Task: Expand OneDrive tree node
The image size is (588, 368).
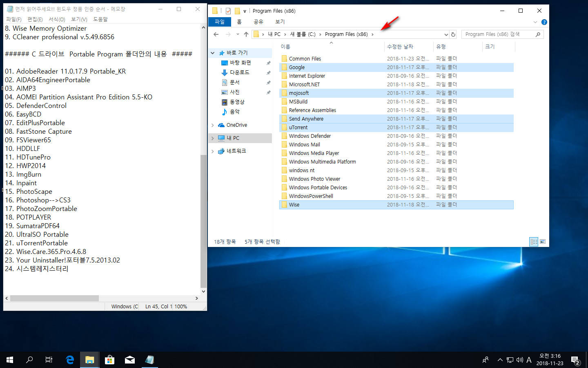Action: (213, 125)
